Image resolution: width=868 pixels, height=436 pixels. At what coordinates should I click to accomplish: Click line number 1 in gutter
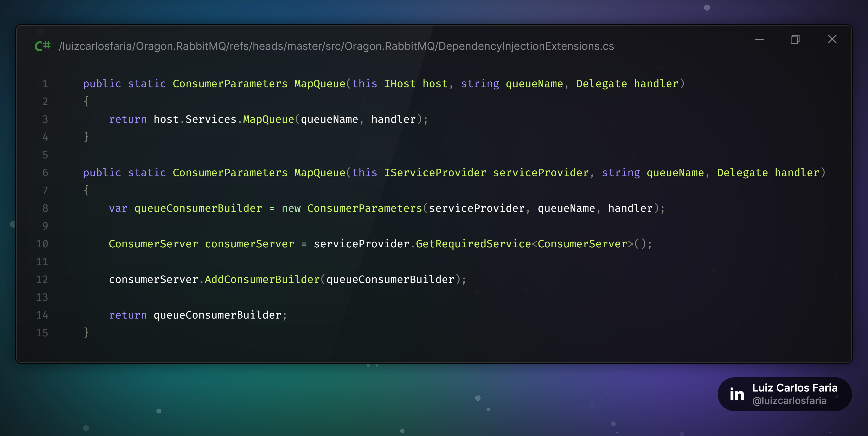[x=45, y=84]
